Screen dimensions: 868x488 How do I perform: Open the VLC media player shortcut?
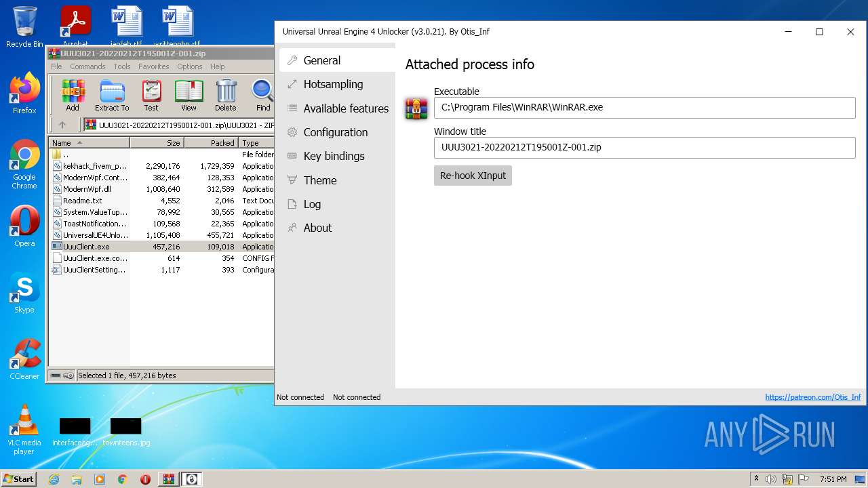tap(24, 430)
